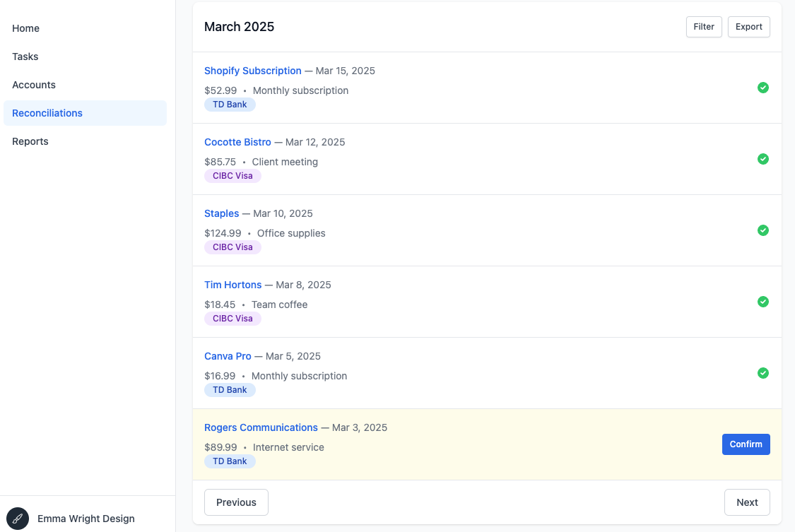Click the March 2025 heading

coord(240,27)
